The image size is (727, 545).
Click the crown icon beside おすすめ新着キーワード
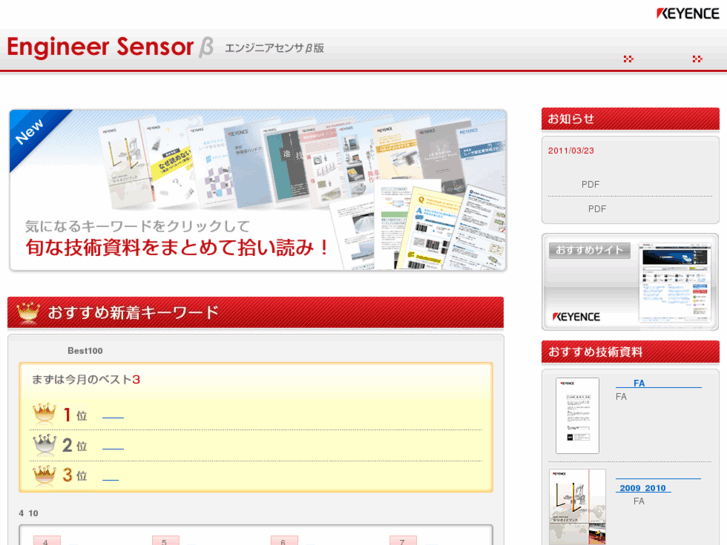click(x=28, y=313)
